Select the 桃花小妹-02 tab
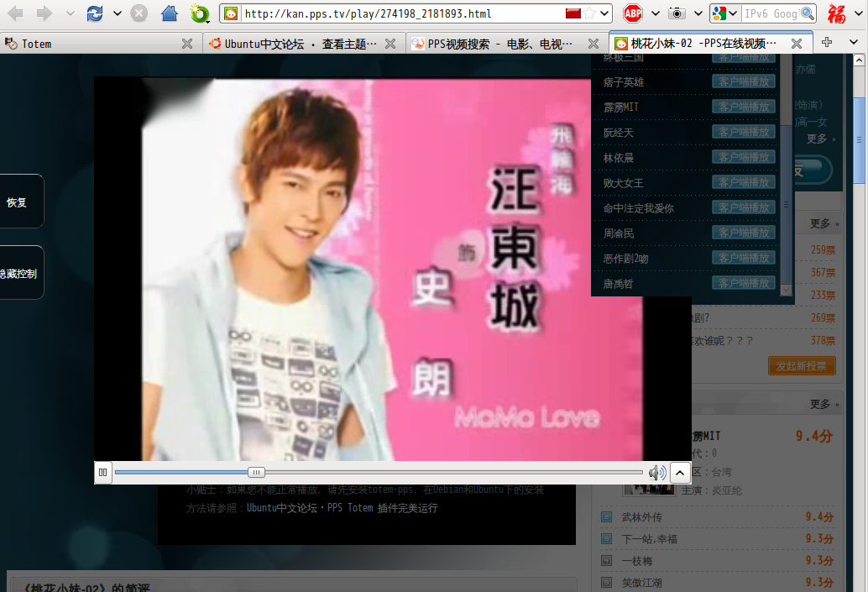The height and width of the screenshot is (592, 868). pyautogui.click(x=703, y=43)
